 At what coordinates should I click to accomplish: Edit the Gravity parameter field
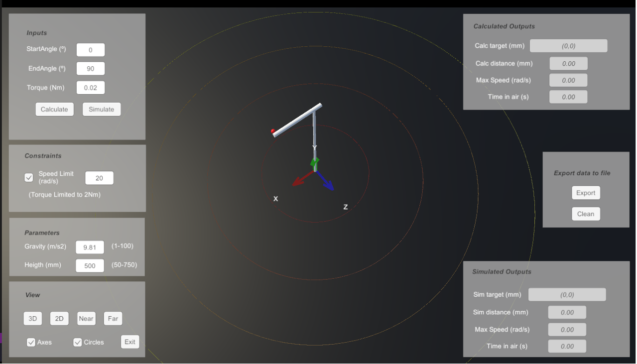pos(90,247)
